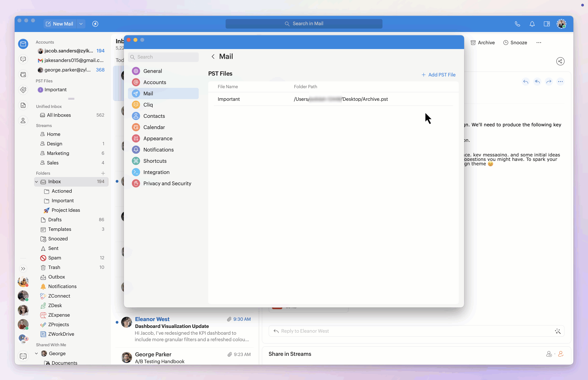The height and width of the screenshot is (380, 588).
Task: Collapse George shared folders
Action: [36, 353]
